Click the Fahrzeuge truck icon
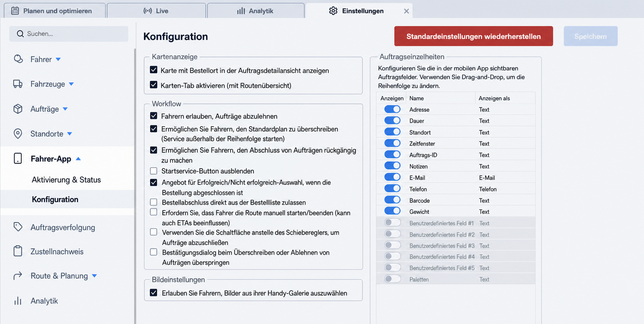 pos(18,84)
